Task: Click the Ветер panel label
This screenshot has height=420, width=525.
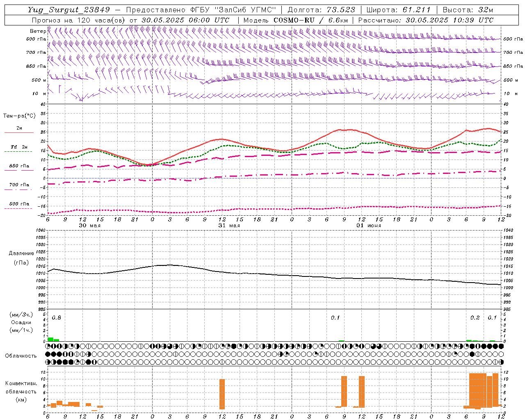Action: [38, 31]
